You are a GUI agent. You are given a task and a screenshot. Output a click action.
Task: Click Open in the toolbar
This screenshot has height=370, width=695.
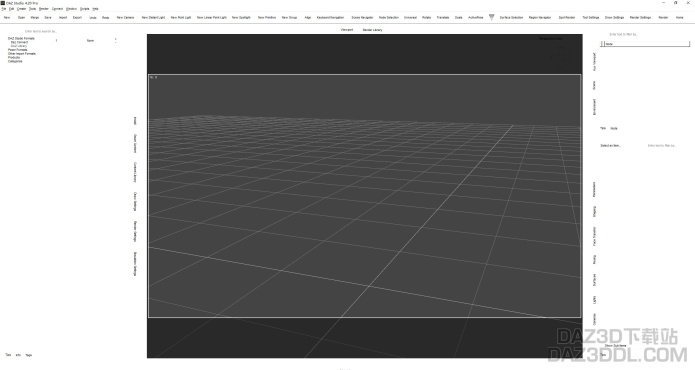(x=21, y=18)
